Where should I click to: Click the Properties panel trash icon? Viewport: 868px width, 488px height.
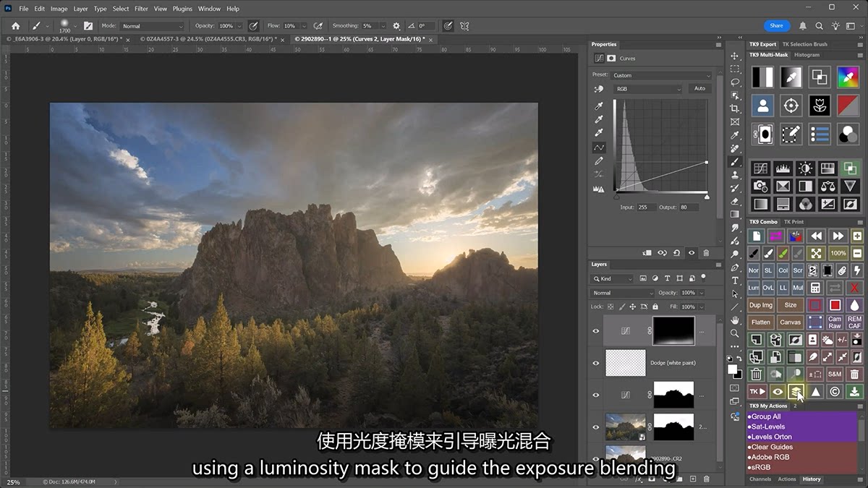706,253
